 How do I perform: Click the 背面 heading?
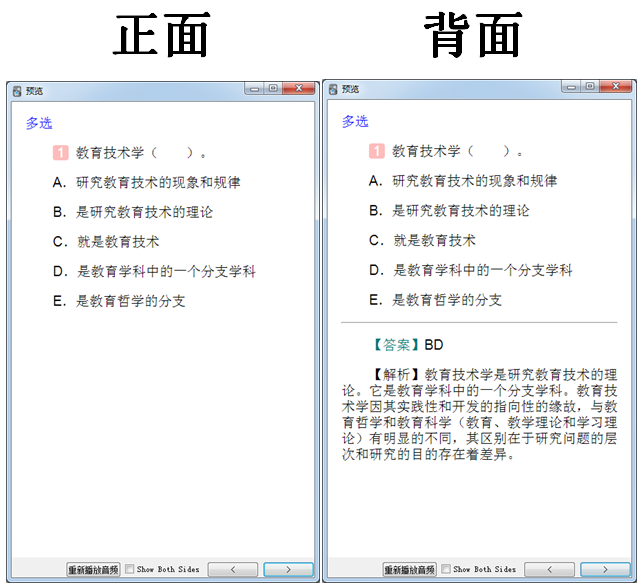click(473, 35)
